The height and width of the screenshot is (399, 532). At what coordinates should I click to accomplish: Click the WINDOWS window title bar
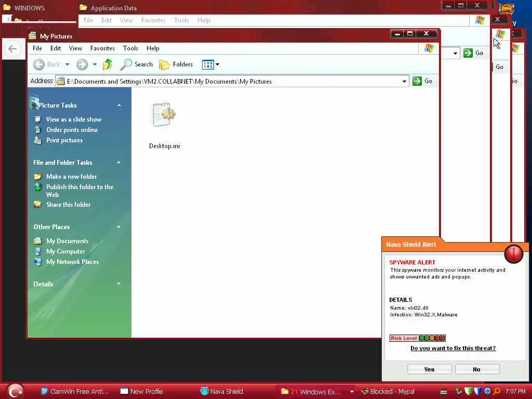(39, 7)
